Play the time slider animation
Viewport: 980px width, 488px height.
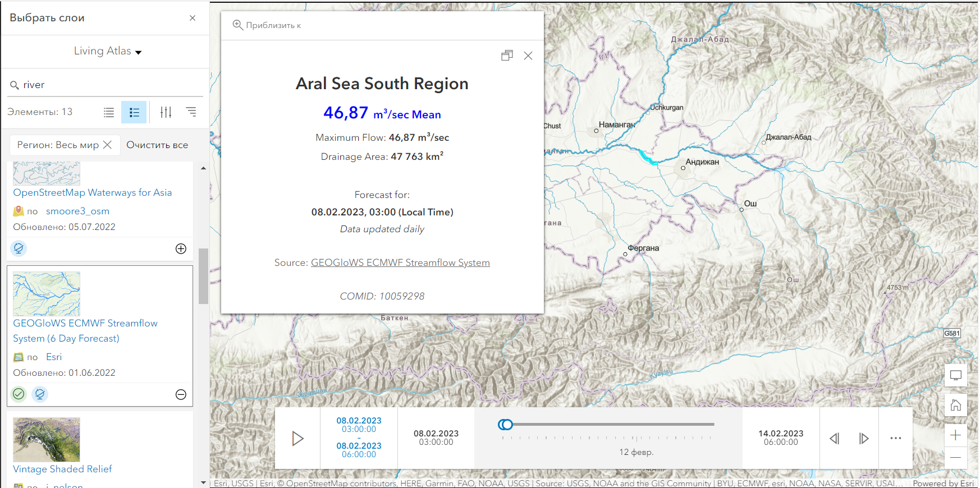coord(297,439)
